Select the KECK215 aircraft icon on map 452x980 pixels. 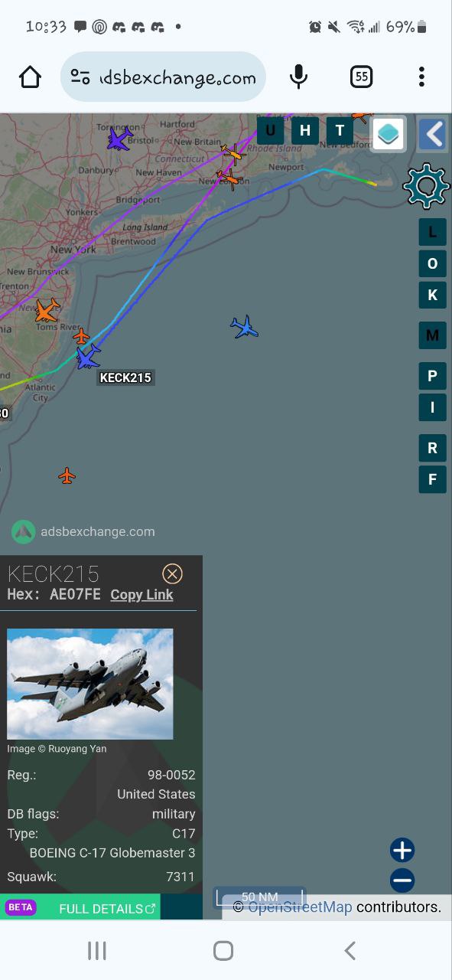tap(88, 358)
